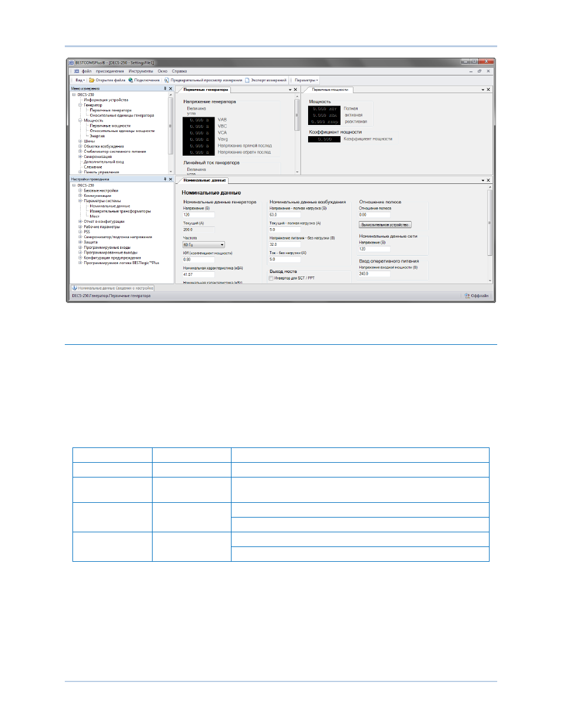Close the Настройки проводника panel
Viewport: 562px width, 728px height.
tap(171, 179)
